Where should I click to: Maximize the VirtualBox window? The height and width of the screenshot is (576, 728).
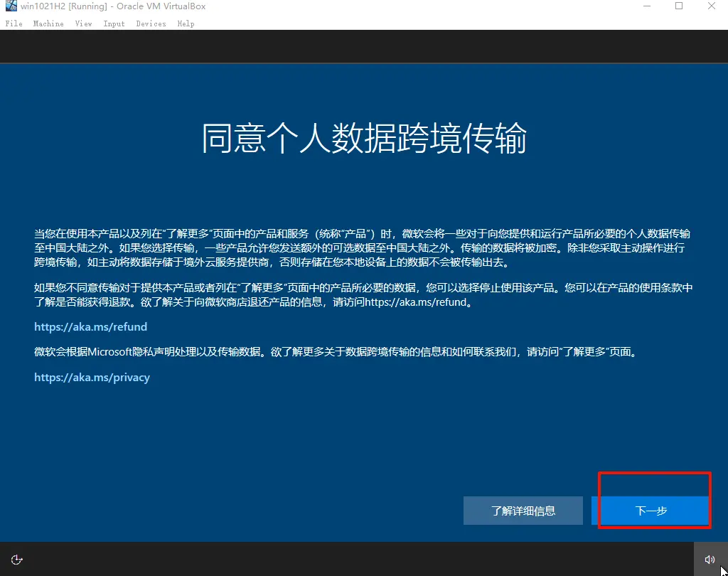(679, 6)
